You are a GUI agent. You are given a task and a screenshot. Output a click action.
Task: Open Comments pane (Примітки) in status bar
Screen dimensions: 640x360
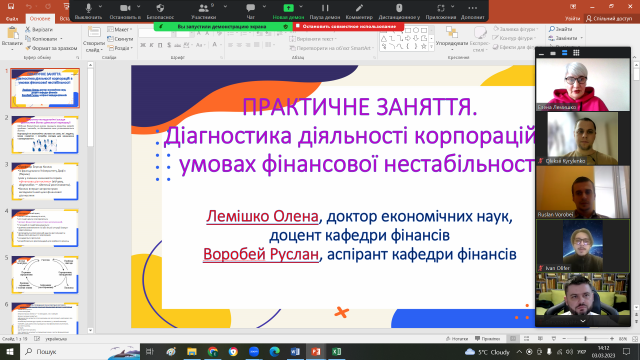[487, 339]
